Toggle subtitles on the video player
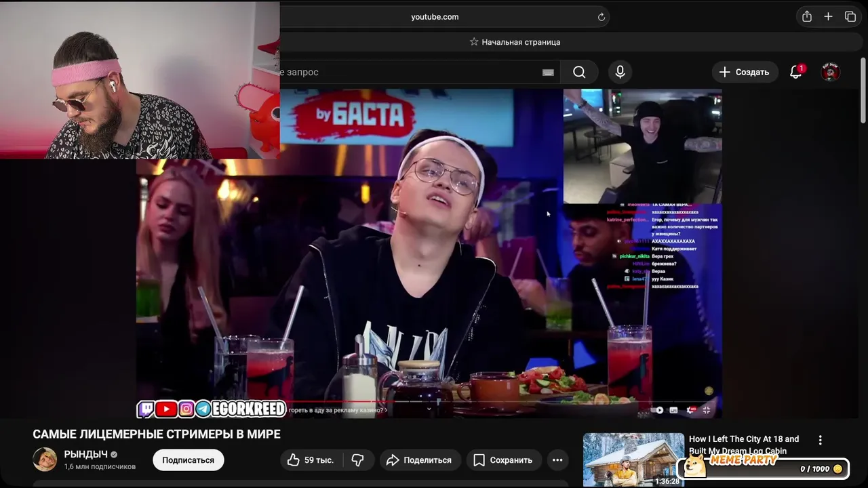The image size is (868, 488). tap(673, 410)
